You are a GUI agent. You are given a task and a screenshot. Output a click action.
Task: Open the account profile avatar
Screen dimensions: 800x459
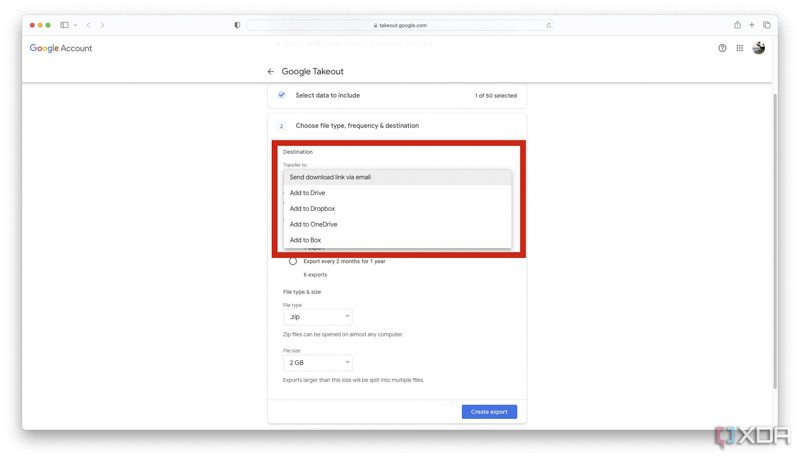[759, 48]
